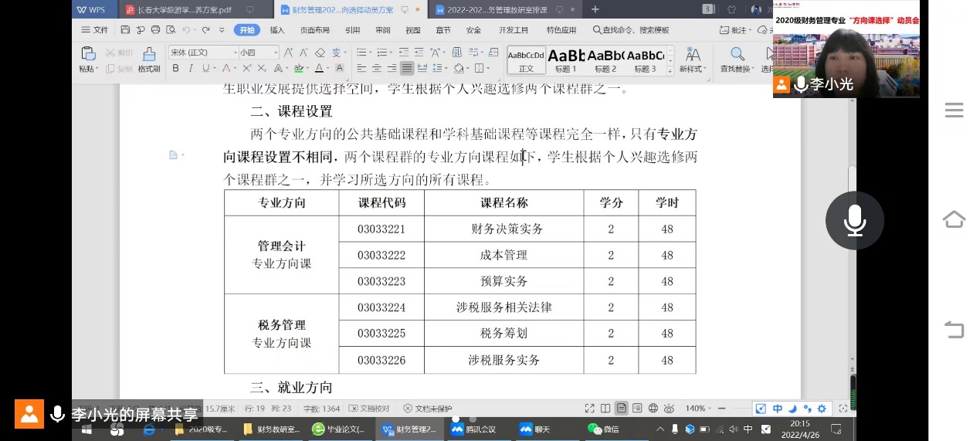Expand the bullet list dropdown arrow
Screen dimensions: 980x441
[370, 53]
